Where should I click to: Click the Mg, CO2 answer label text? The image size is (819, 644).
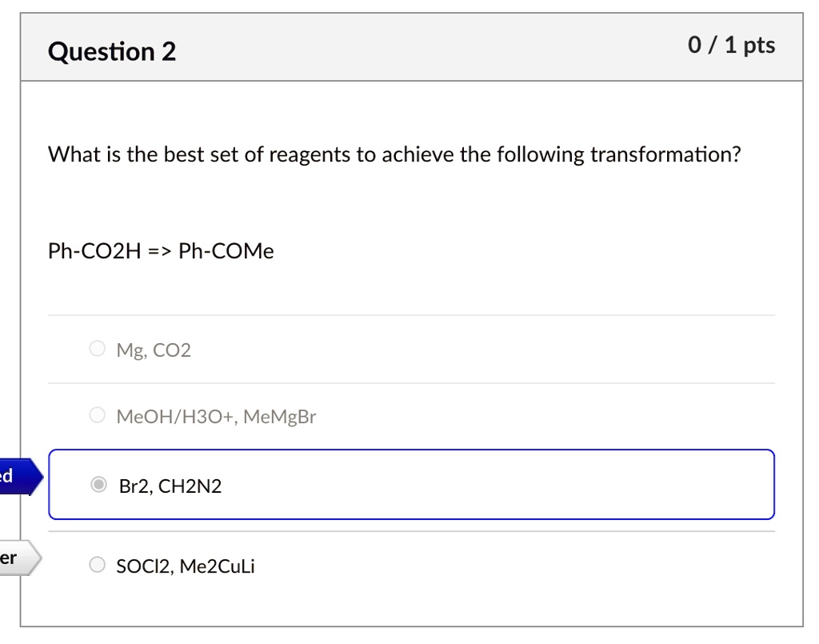[x=154, y=350]
